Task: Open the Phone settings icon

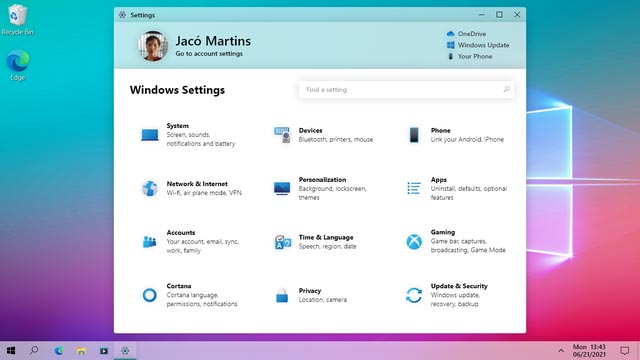Action: point(414,135)
